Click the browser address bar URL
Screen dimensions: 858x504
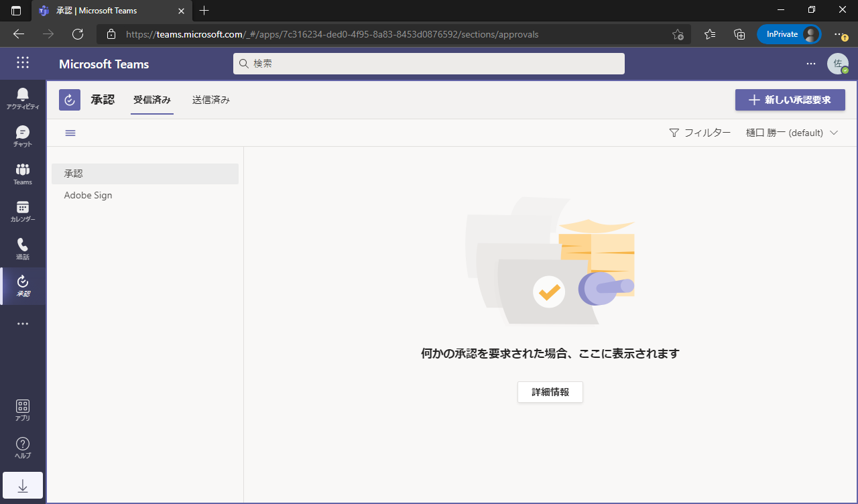(332, 34)
